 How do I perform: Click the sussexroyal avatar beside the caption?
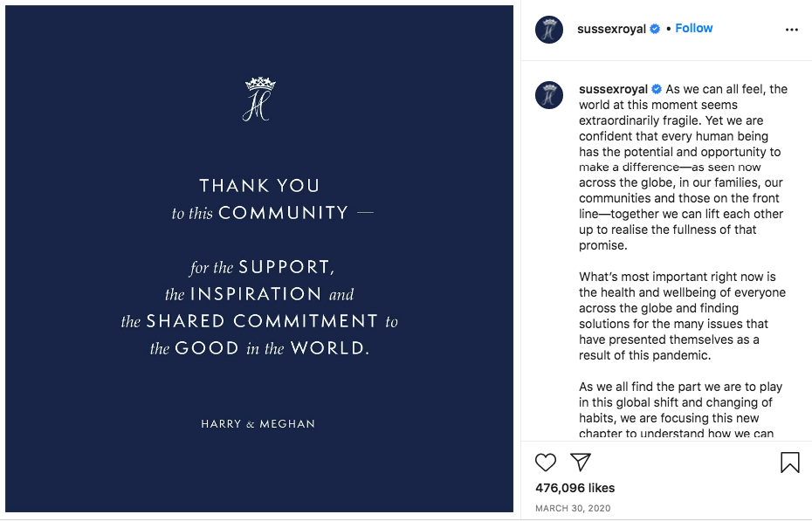click(x=549, y=95)
